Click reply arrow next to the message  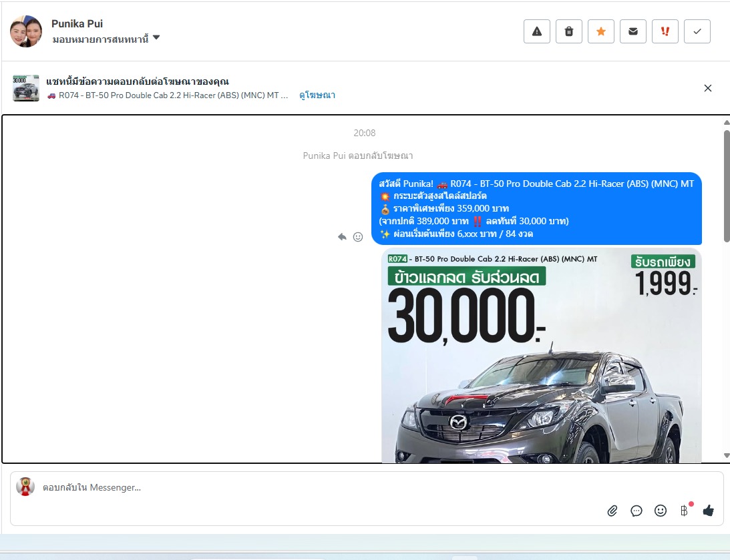[x=342, y=236]
